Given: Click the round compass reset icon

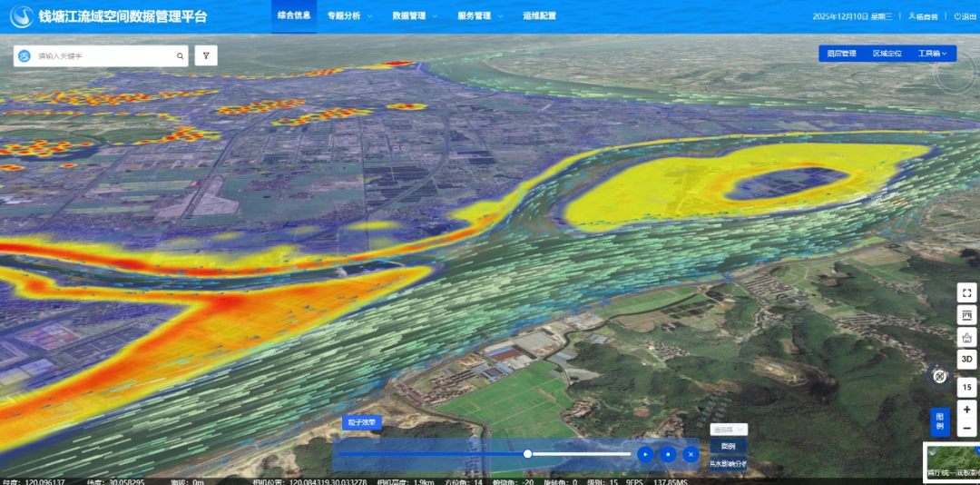Looking at the screenshot, I should [939, 376].
